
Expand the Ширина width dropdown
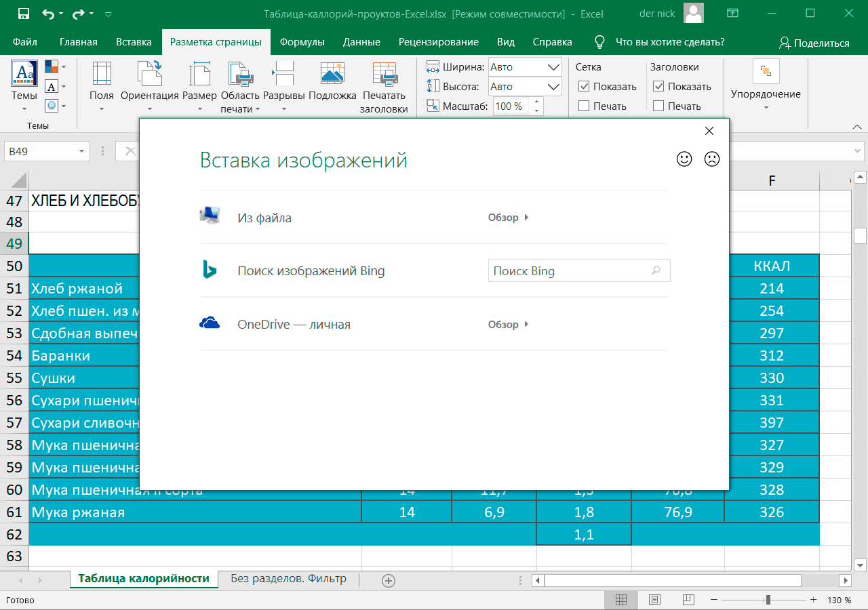[553, 67]
